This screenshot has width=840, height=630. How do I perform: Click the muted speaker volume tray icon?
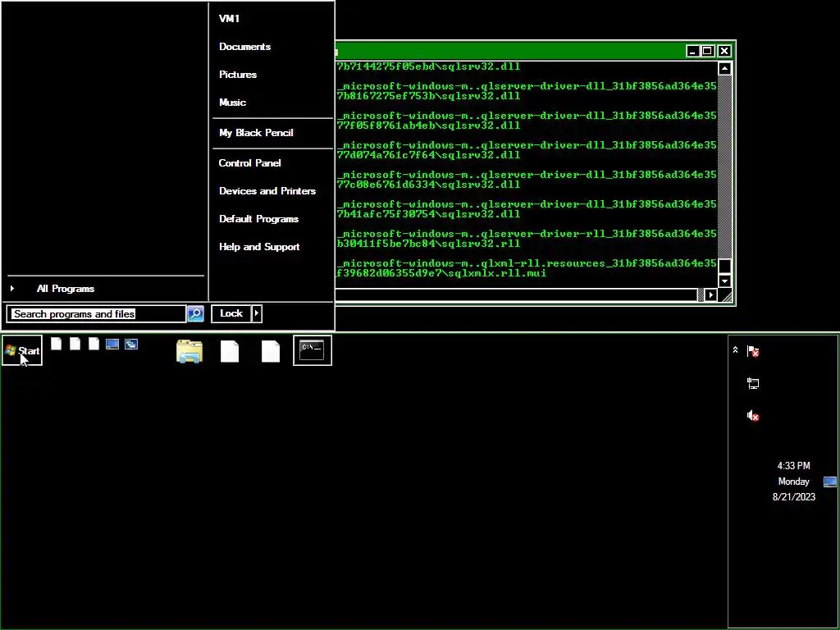pos(753,415)
